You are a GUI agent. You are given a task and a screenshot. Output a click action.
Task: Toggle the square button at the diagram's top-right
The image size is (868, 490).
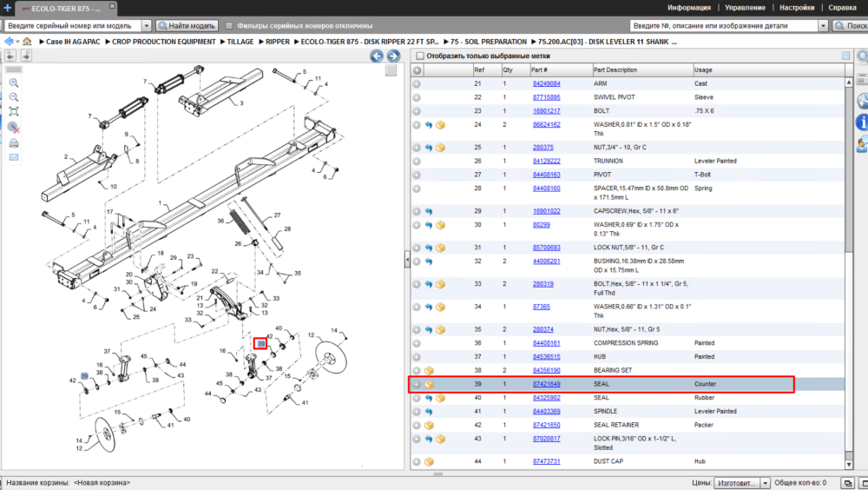pos(391,70)
